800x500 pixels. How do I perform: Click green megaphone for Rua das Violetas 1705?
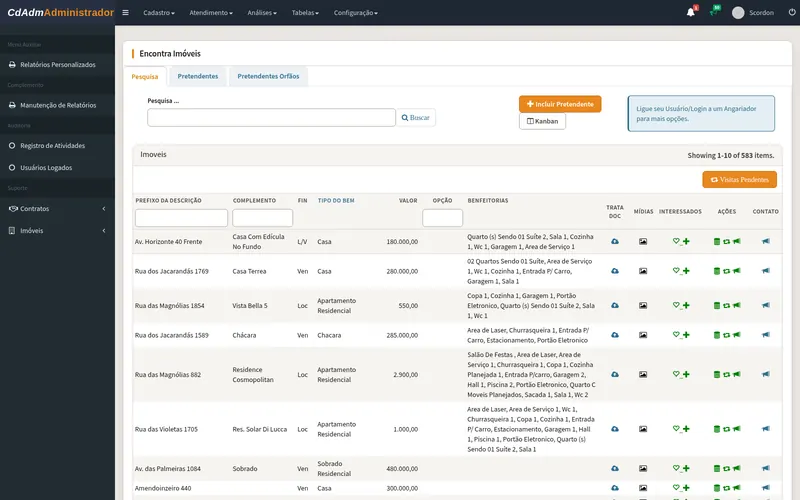737,429
